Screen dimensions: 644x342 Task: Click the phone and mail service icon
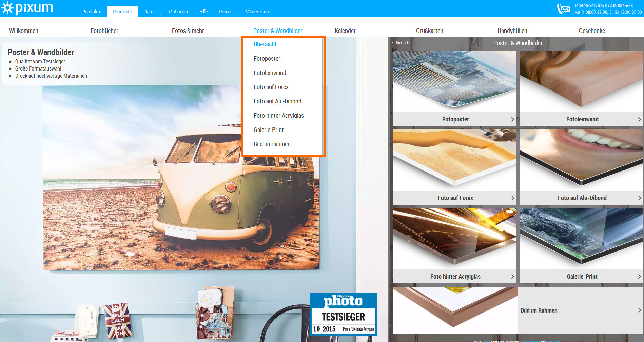coord(563,8)
